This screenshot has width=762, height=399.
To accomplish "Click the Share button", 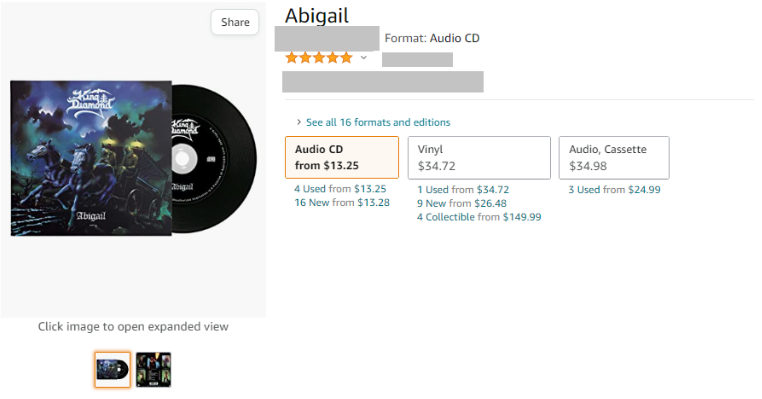I will tap(235, 22).
